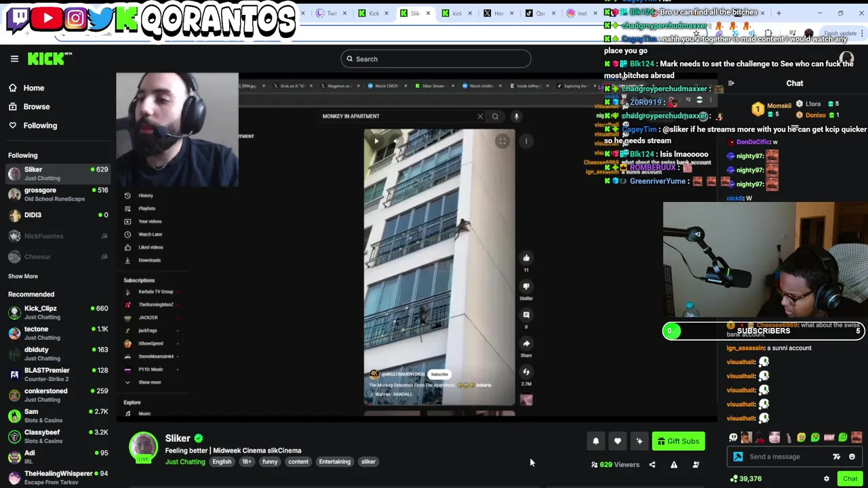
Task: Click the sparkle subscribe icon button
Action: pos(639,441)
